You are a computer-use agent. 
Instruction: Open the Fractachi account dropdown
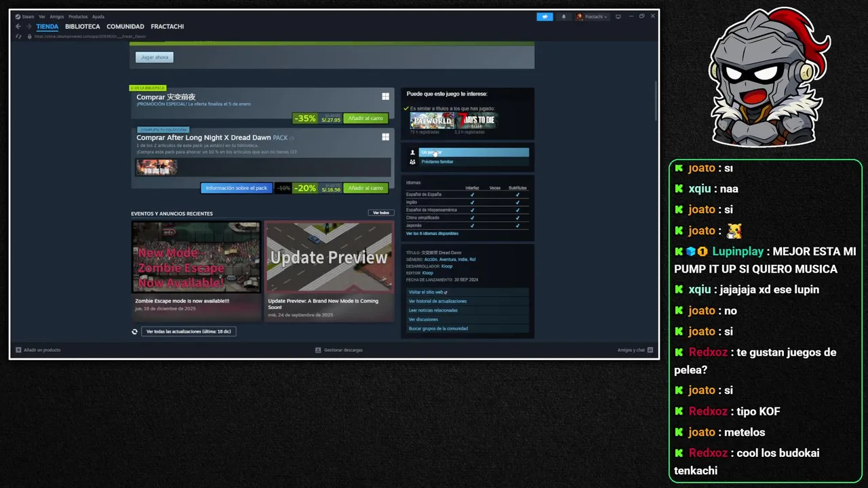tap(592, 17)
